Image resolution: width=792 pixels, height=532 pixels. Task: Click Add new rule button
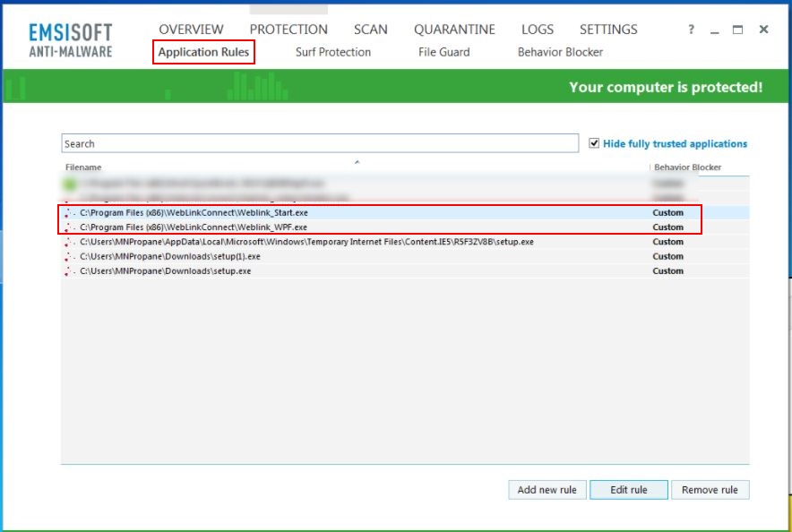(547, 490)
